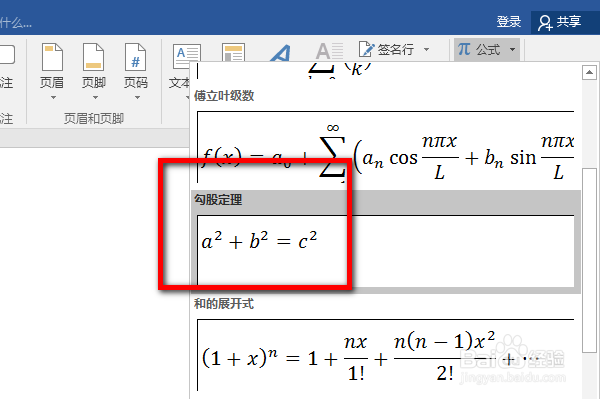Click the blue WordArt icon

[x=280, y=53]
